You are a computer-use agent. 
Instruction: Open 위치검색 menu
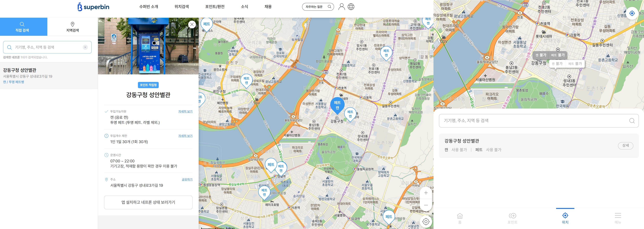[x=182, y=7]
